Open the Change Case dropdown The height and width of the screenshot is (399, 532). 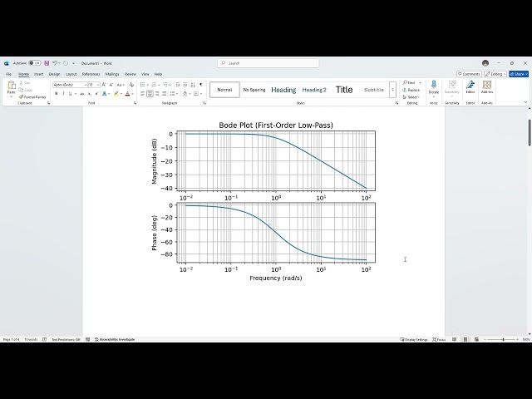121,85
